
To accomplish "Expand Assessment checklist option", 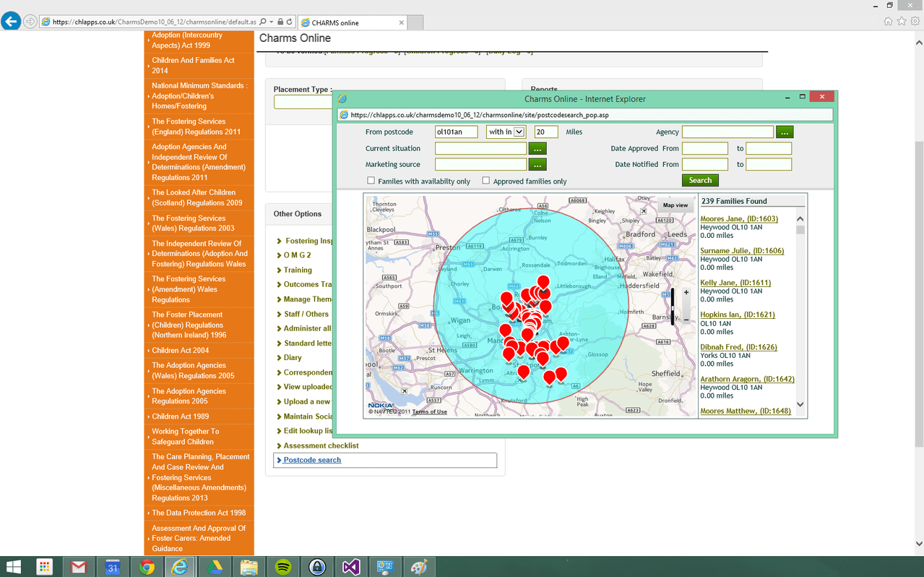I will 321,445.
